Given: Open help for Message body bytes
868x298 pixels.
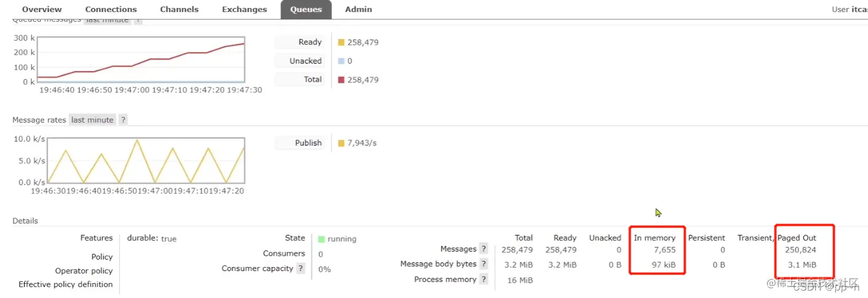Looking at the screenshot, I should (483, 264).
